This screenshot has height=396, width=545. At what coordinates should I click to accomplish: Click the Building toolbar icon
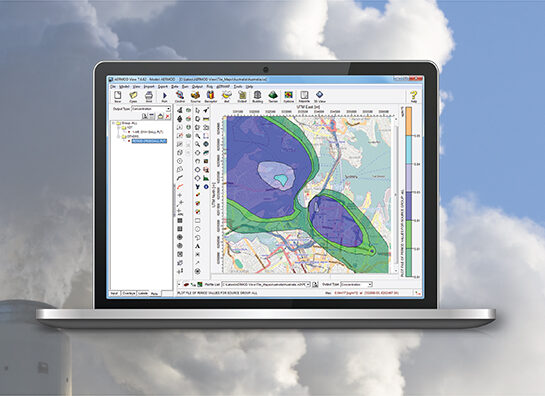tap(258, 96)
